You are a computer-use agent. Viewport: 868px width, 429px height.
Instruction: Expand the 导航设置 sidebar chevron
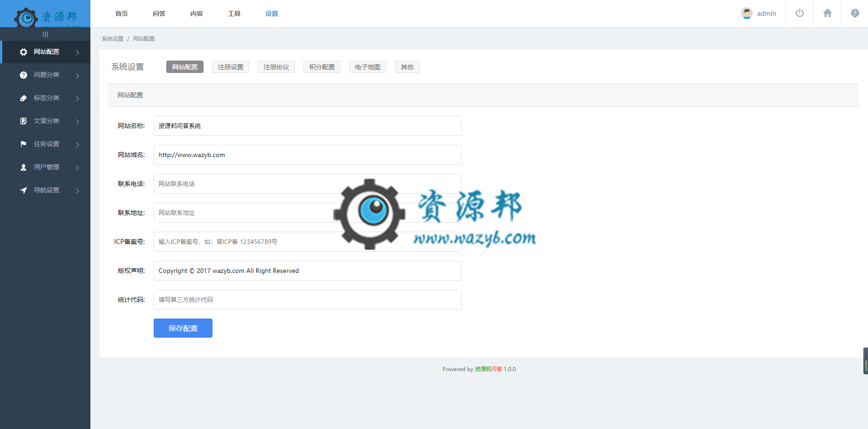pyautogui.click(x=77, y=191)
